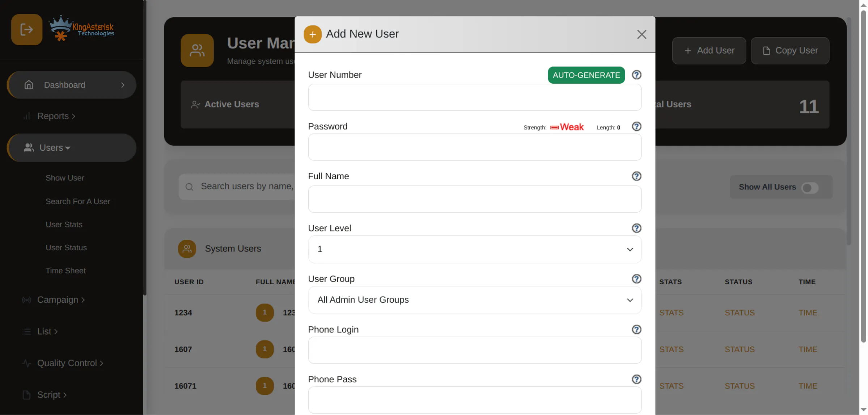
Task: Click the Script document icon
Action: point(26,395)
